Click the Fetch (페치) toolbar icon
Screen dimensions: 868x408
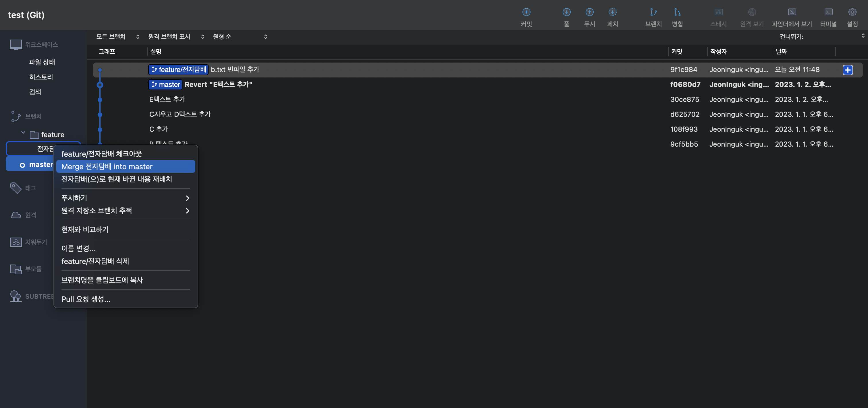click(x=612, y=12)
